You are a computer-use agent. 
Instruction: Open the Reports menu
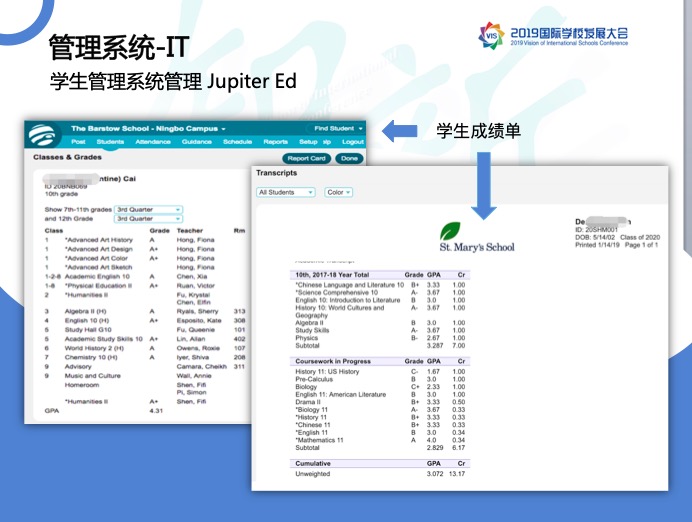(275, 142)
